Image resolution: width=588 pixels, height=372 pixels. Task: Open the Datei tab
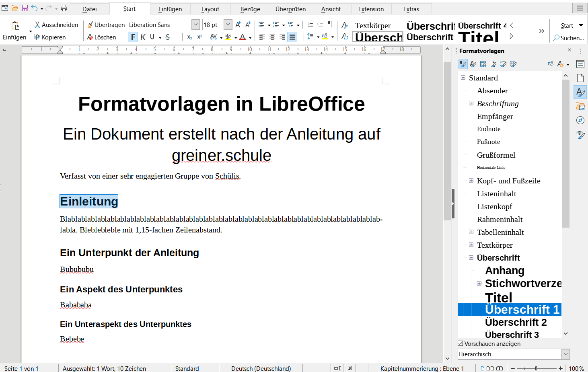point(90,9)
